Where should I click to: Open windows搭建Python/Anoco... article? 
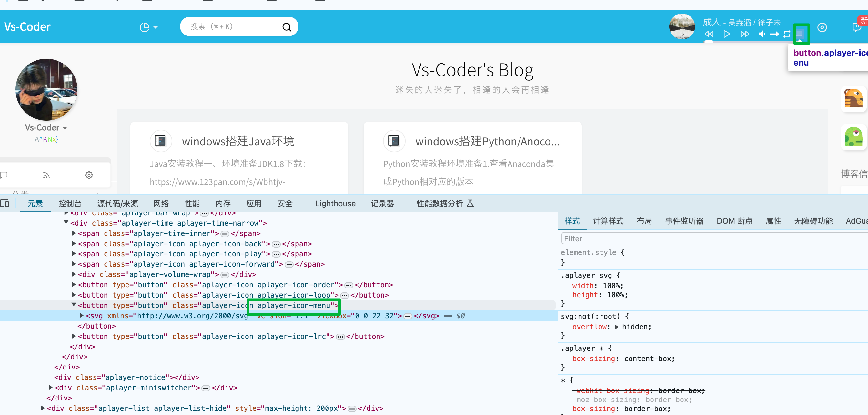pos(487,141)
